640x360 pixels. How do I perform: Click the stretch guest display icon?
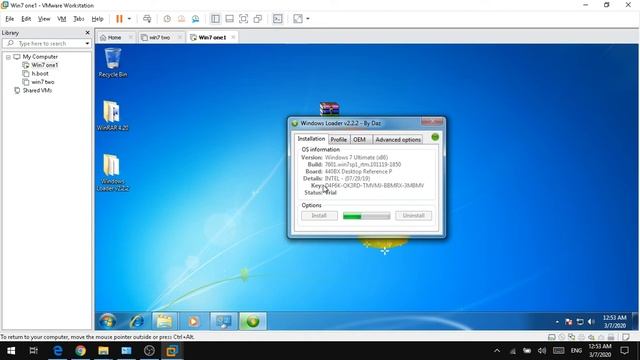pyautogui.click(x=298, y=19)
